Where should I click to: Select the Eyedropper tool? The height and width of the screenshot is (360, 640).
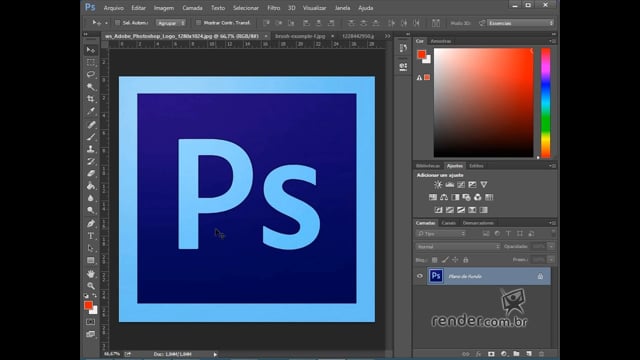tap(91, 111)
